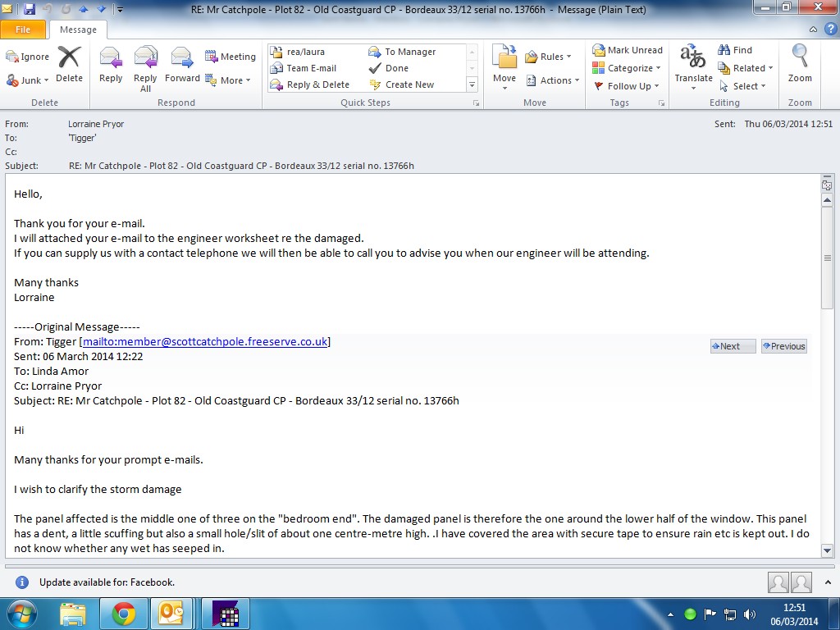Click the first contact photo placeholder

(778, 582)
